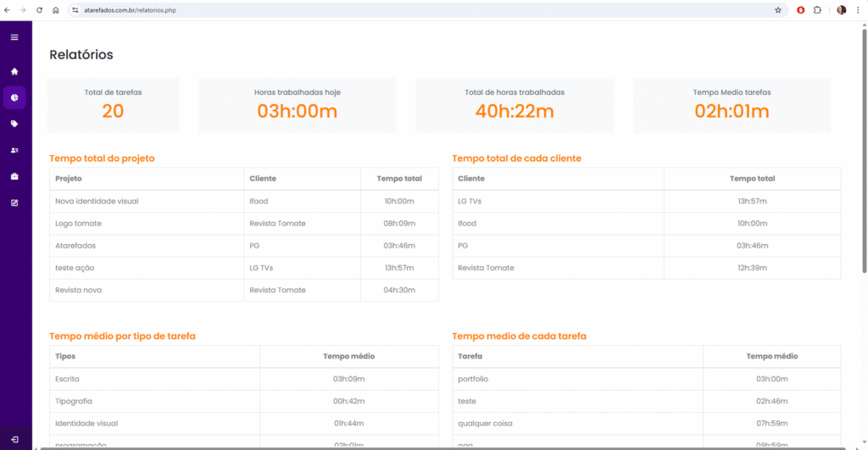Select the reports pie chart icon
868x450 pixels.
tap(14, 97)
